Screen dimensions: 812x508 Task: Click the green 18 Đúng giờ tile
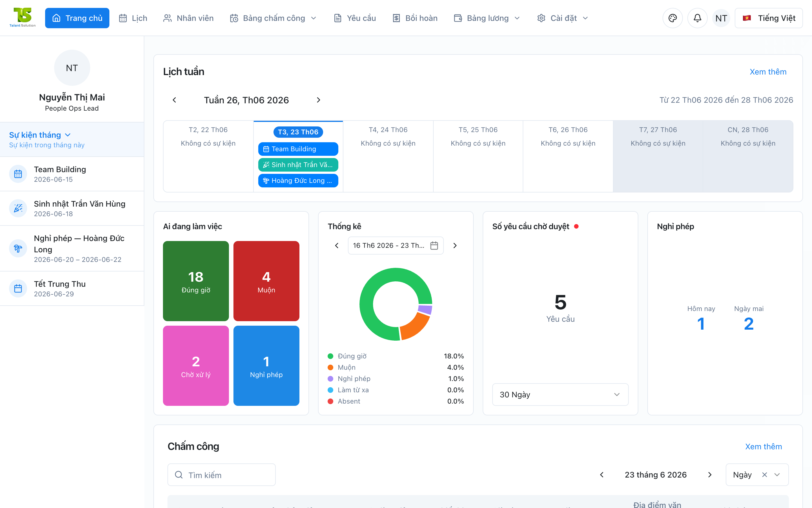coord(196,281)
